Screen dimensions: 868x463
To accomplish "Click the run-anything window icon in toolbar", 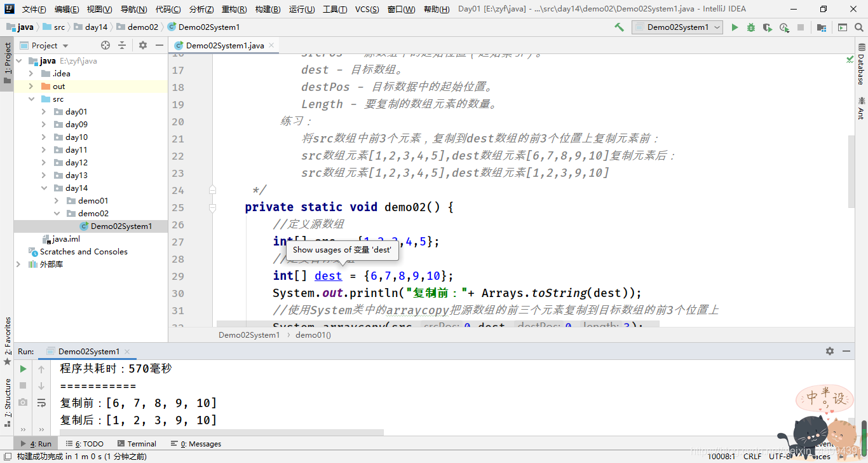I will (842, 27).
